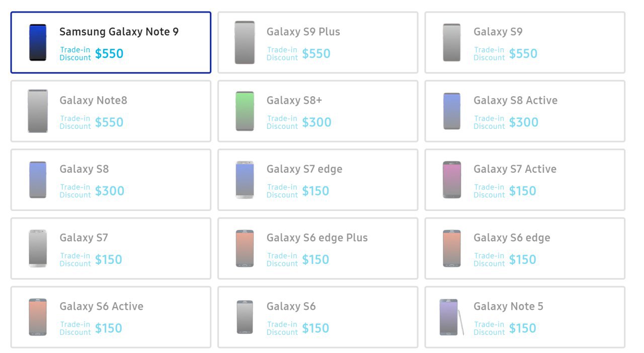Click the Galaxy S6 Active phone image
644x353 pixels.
38,317
